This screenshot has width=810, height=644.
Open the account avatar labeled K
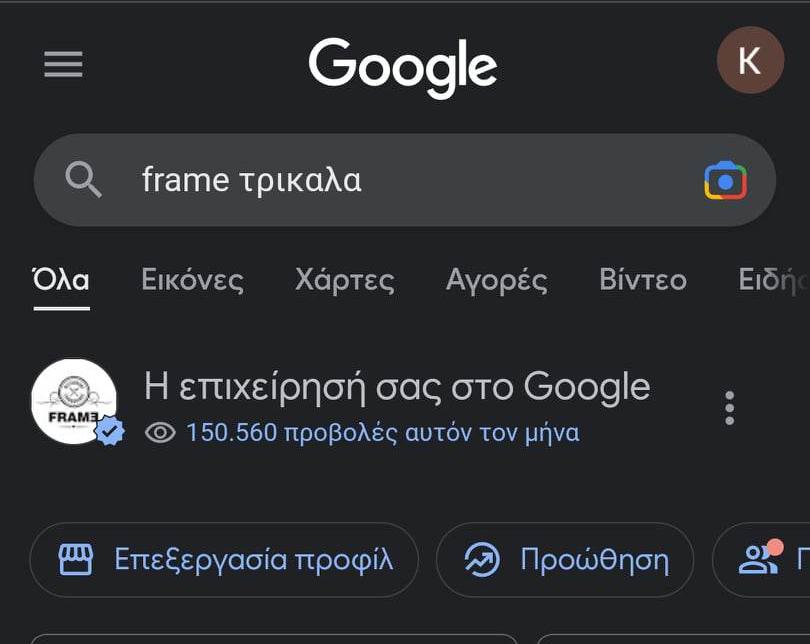750,61
